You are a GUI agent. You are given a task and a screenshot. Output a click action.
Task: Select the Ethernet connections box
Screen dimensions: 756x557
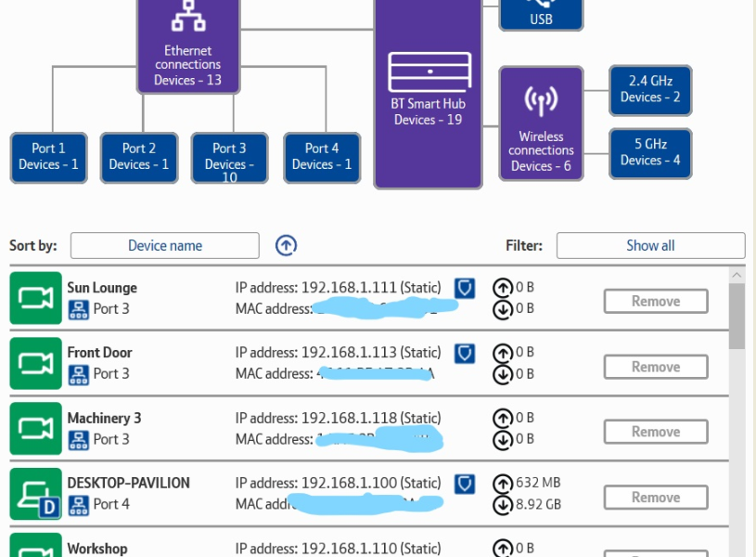188,46
